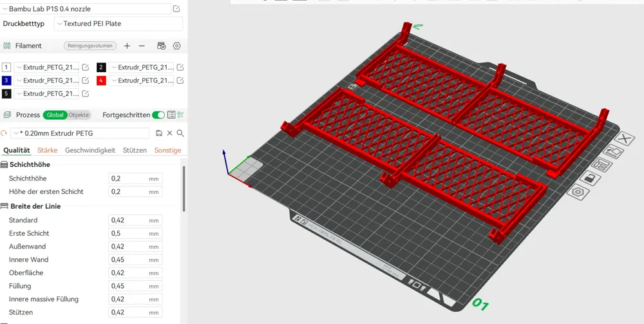The width and height of the screenshot is (644, 324).
Task: Click the Druckbetttyp label
Action: (23, 24)
